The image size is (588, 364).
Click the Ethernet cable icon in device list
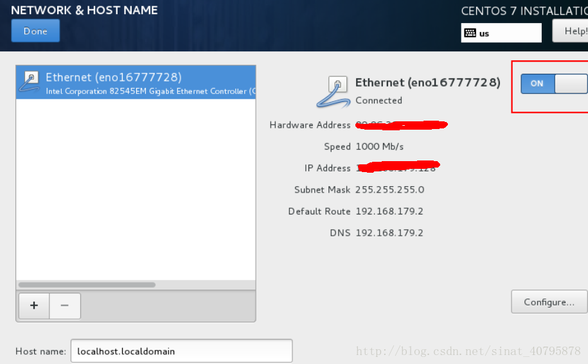click(30, 82)
